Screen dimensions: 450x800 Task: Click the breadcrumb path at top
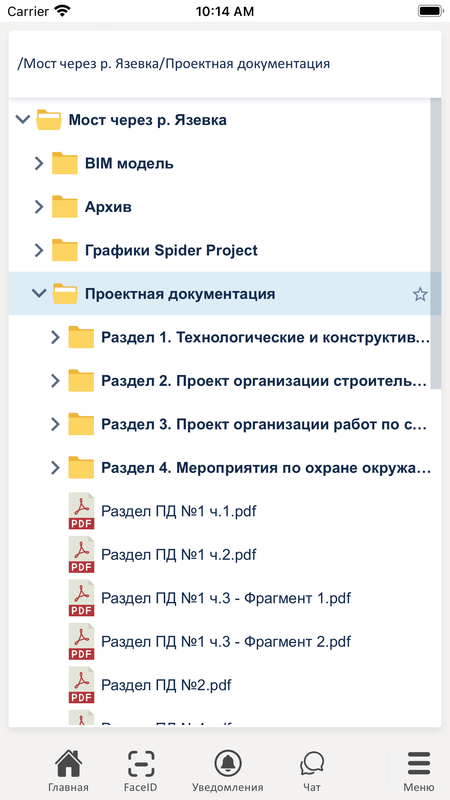173,64
